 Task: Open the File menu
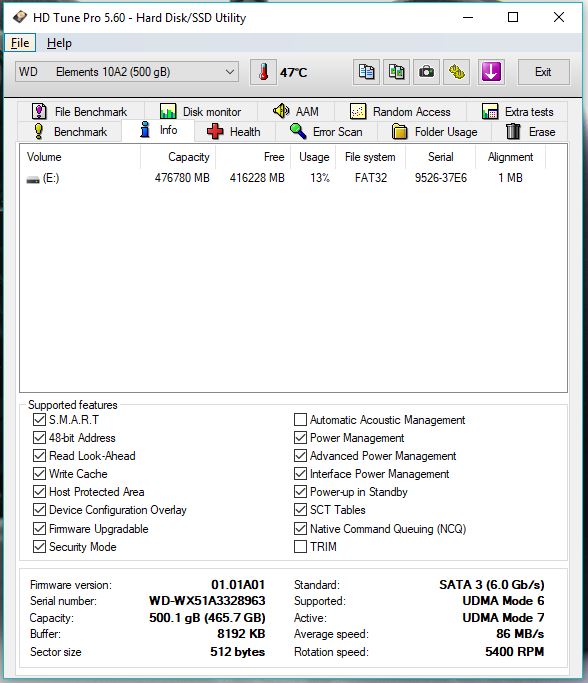[20, 43]
